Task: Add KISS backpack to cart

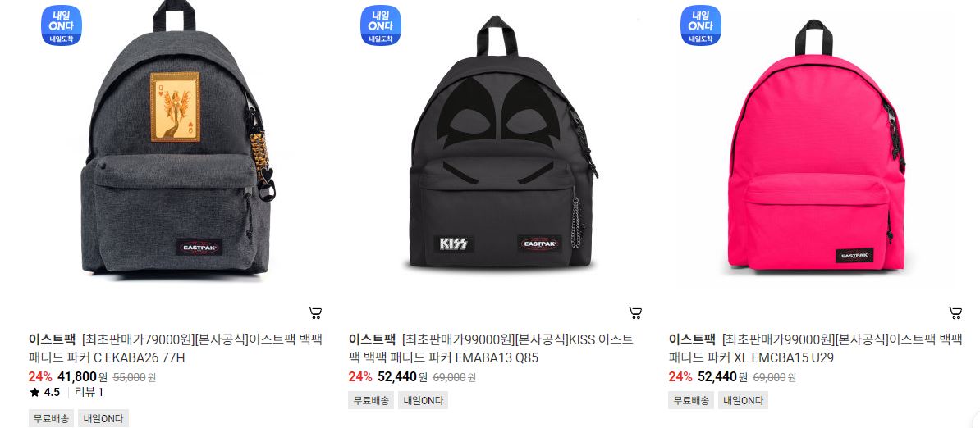Action: (x=635, y=312)
